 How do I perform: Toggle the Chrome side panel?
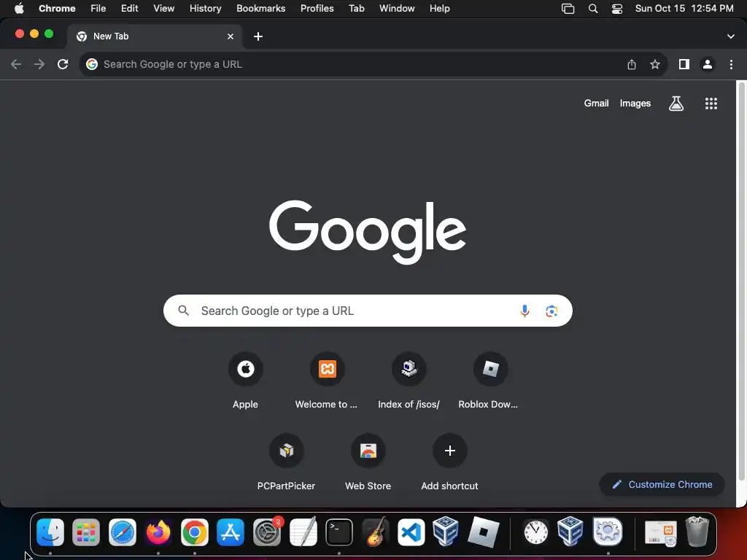(684, 64)
